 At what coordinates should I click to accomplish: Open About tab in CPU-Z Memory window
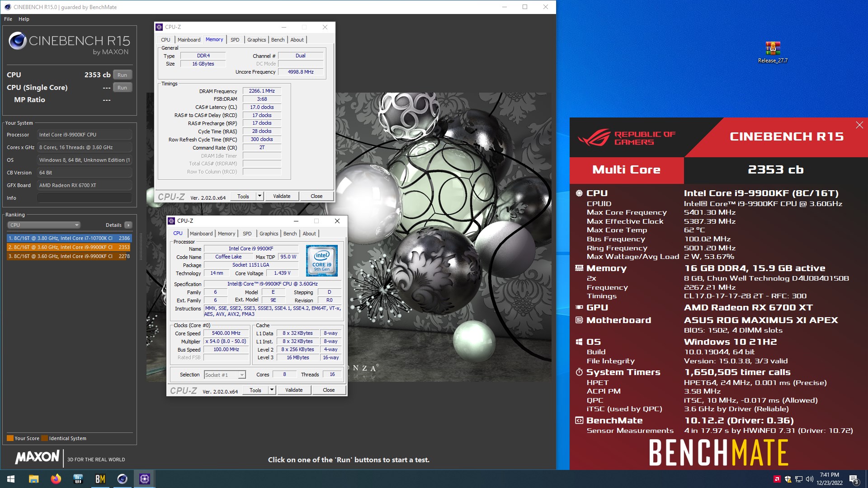pyautogui.click(x=297, y=40)
